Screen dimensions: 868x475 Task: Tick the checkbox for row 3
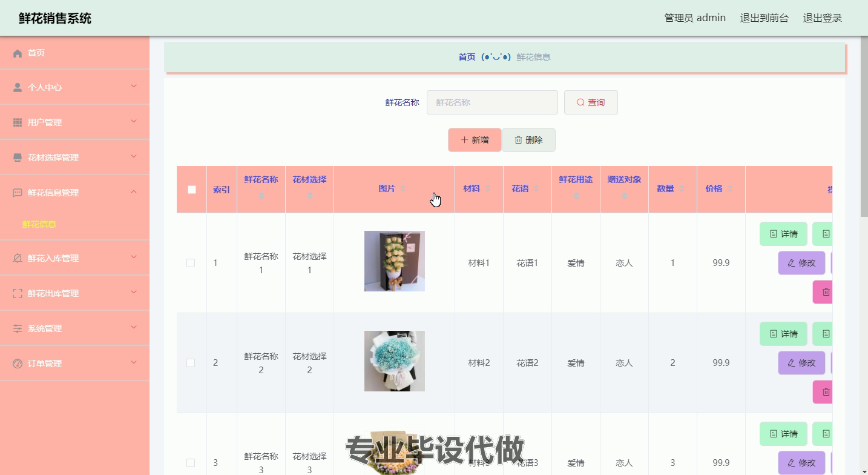(x=191, y=463)
